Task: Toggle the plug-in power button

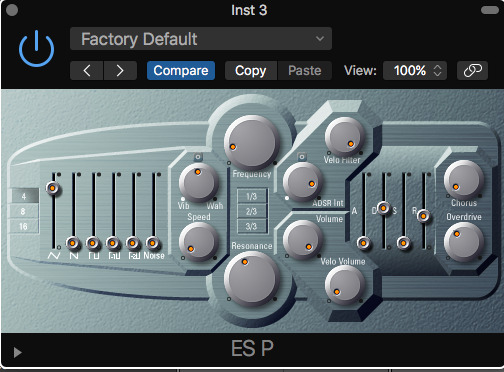Action: point(37,49)
